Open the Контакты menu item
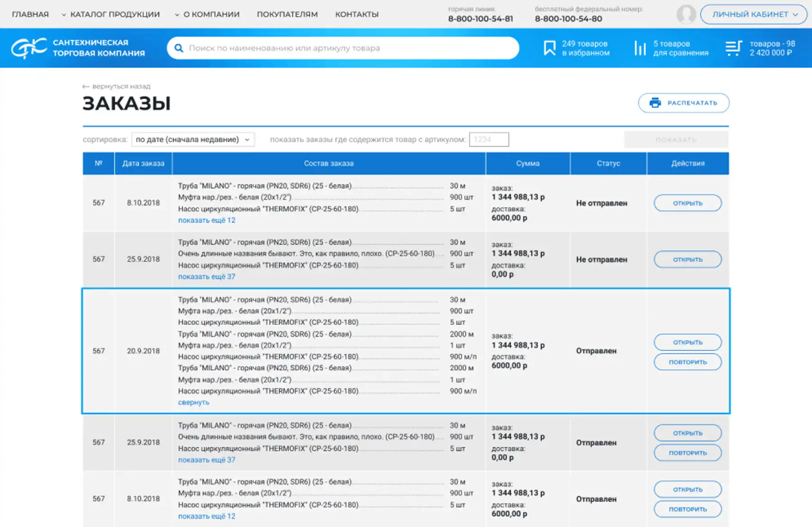Viewport: 812px width, 527px height. click(x=357, y=14)
